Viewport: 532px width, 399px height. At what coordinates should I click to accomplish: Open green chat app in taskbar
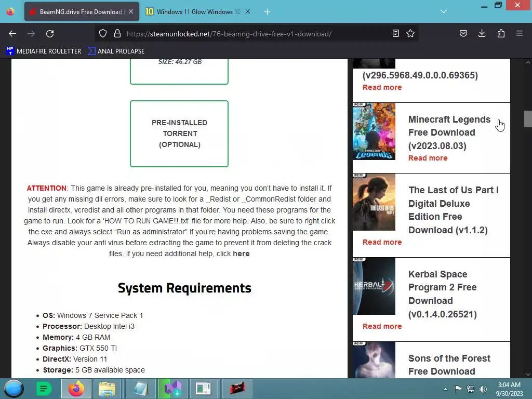pos(44,389)
